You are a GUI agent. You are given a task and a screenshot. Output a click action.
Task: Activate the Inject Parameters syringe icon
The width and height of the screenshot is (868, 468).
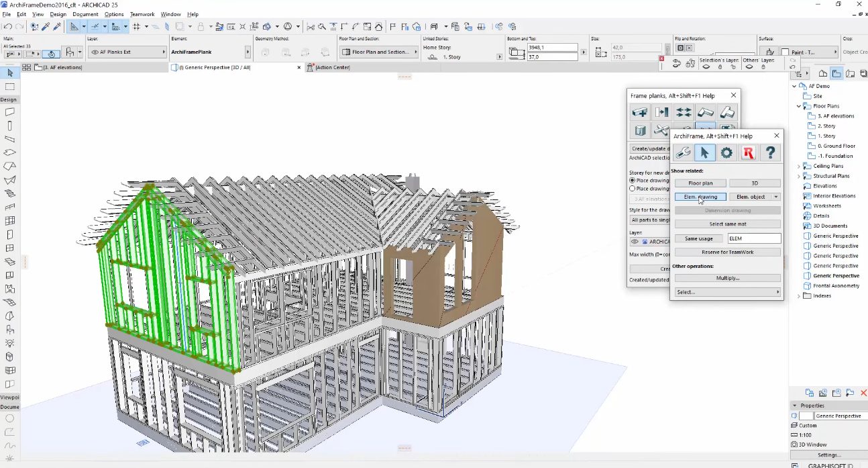pos(57,27)
